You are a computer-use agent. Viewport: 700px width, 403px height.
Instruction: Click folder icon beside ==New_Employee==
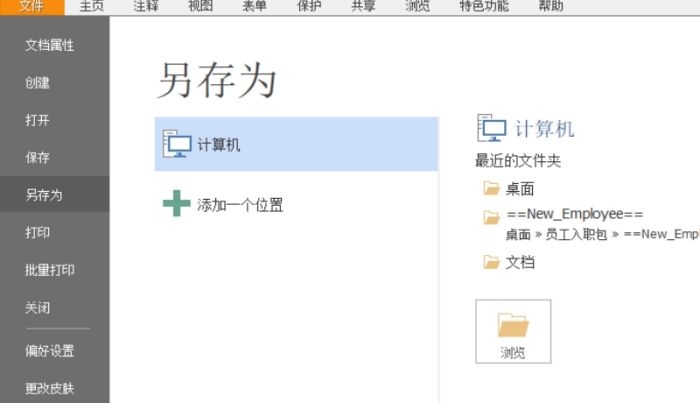(x=491, y=217)
